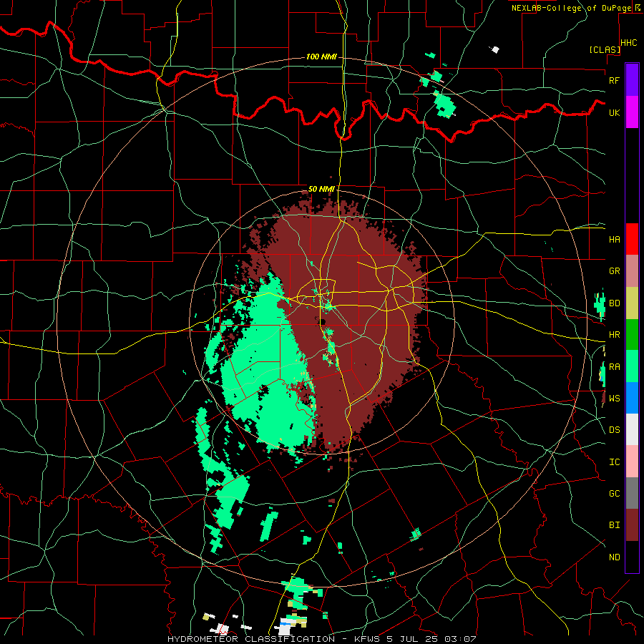Click the GC gray legend color block

[x=632, y=493]
